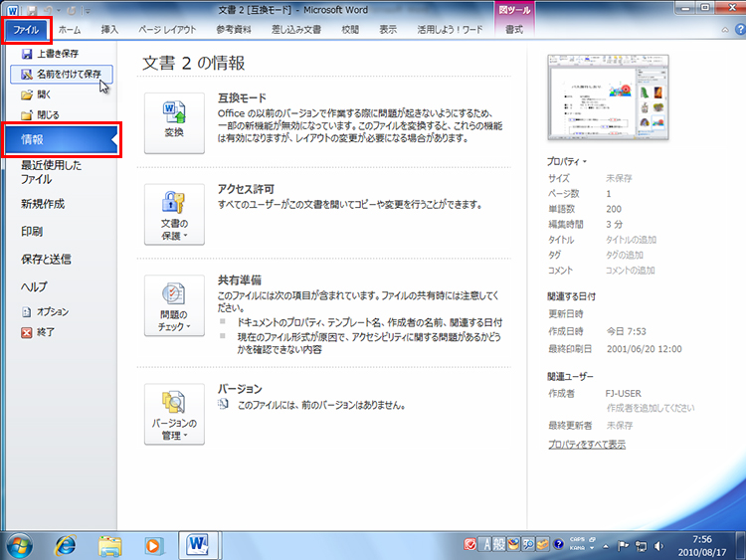The height and width of the screenshot is (560, 746).
Task: Choose 終了 to exit Word
Action: pos(38,332)
